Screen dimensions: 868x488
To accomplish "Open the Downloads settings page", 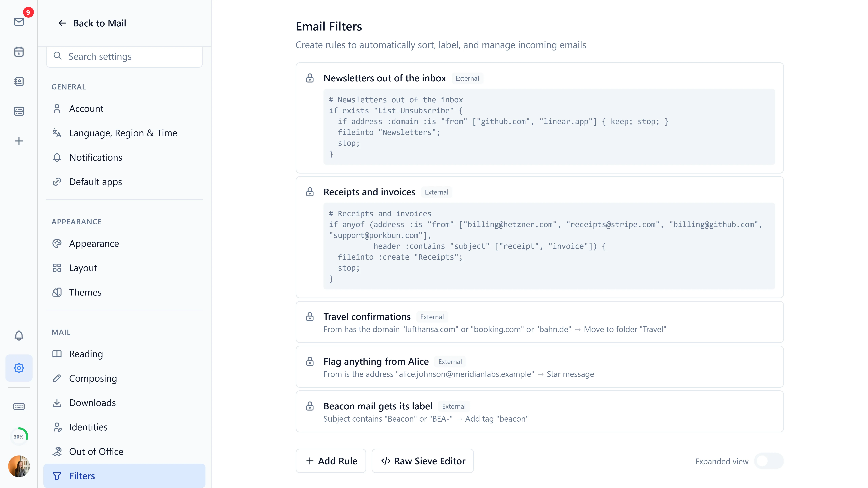I will click(x=124, y=403).
